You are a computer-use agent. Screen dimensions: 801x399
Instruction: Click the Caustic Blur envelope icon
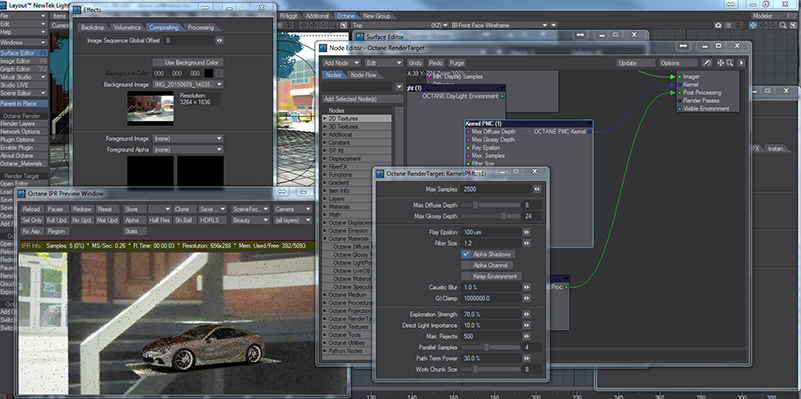(526, 287)
